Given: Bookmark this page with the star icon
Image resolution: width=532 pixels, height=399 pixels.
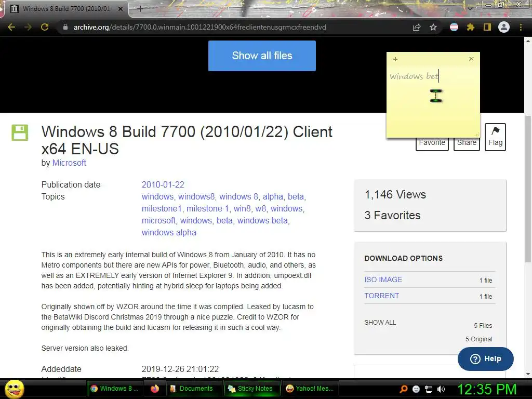Looking at the screenshot, I should pos(433,27).
